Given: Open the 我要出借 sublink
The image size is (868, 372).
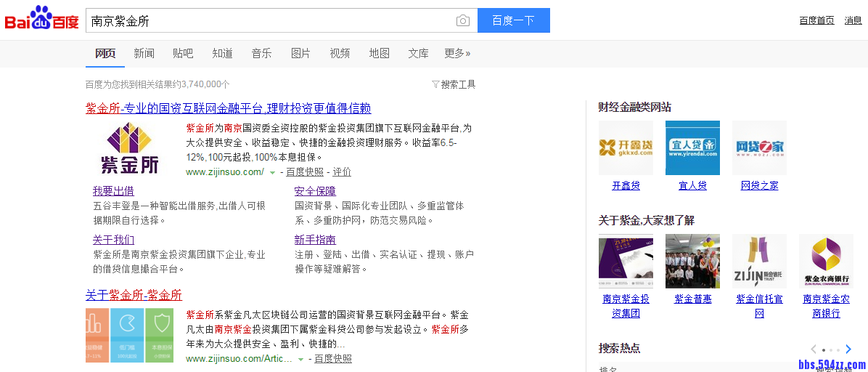Looking at the screenshot, I should (113, 191).
